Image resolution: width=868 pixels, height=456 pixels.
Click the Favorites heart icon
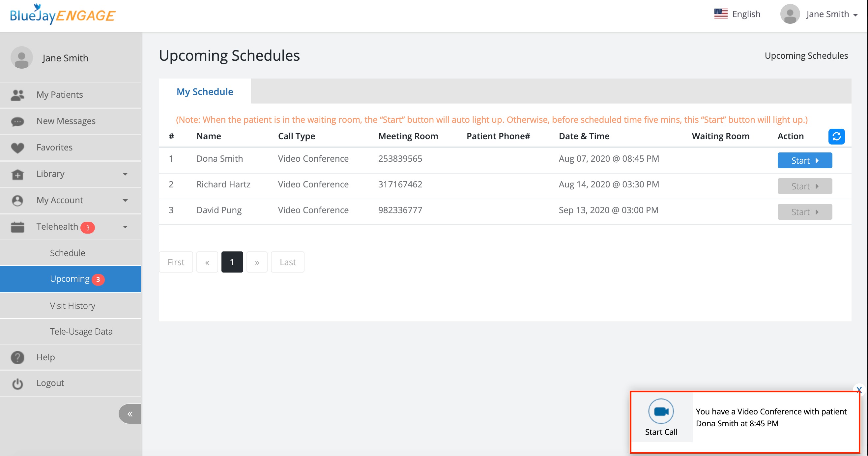[x=17, y=147]
